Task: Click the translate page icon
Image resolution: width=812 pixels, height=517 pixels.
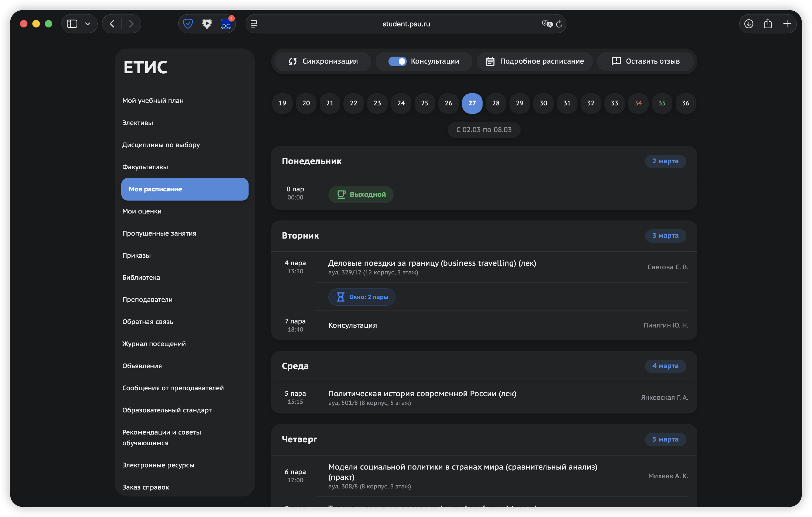Action: (x=547, y=24)
